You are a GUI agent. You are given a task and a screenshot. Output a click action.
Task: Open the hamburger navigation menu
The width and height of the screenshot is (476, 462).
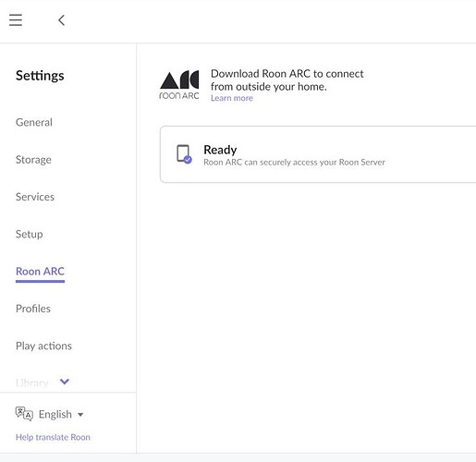pos(16,20)
